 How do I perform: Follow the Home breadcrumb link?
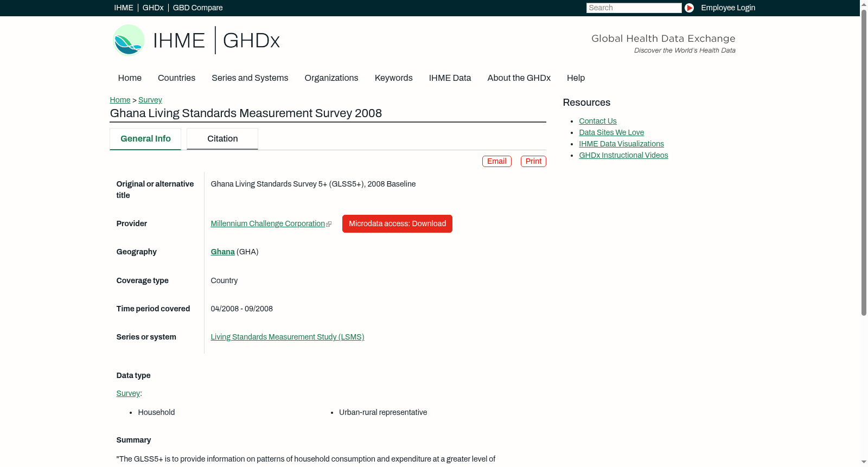click(x=120, y=100)
